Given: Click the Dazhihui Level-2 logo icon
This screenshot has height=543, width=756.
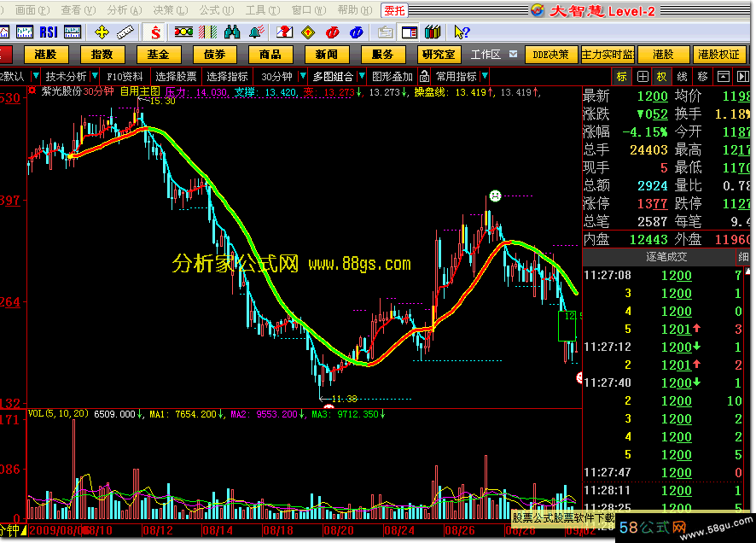Looking at the screenshot, I should point(538,10).
